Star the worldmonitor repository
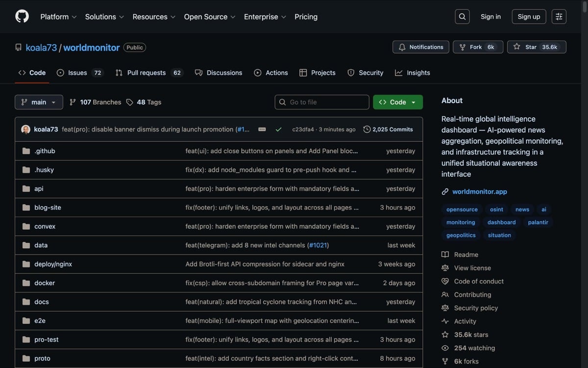Image resolution: width=588 pixels, height=368 pixels. (x=537, y=47)
